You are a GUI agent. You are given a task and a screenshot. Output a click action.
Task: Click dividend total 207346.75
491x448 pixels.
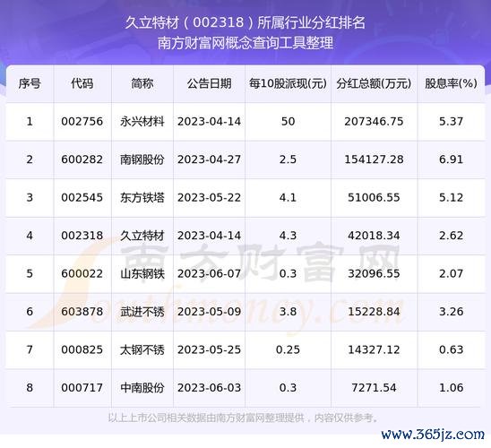374,122
